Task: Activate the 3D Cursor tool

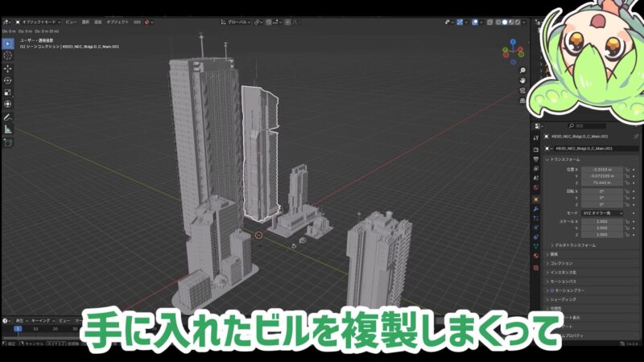Action: tap(8, 56)
